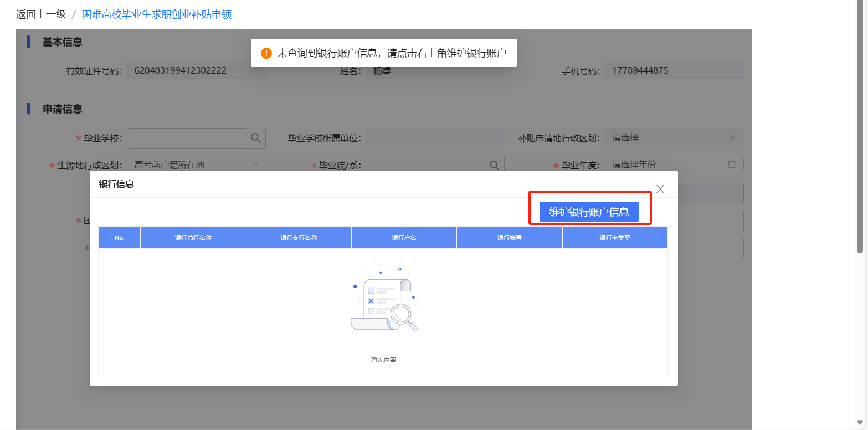
Task: Open 困难高校毕业生求职创业补贴申领 breadcrumb
Action: tap(157, 14)
